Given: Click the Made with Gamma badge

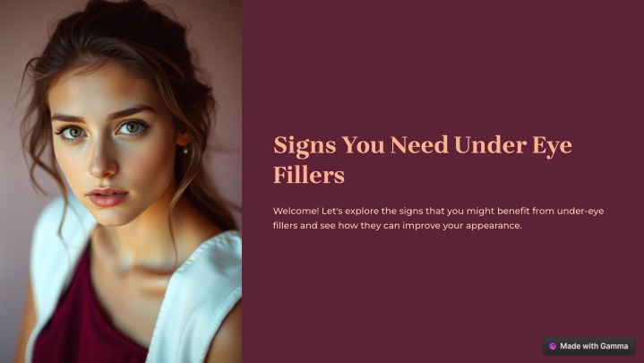Looking at the screenshot, I should (589, 346).
